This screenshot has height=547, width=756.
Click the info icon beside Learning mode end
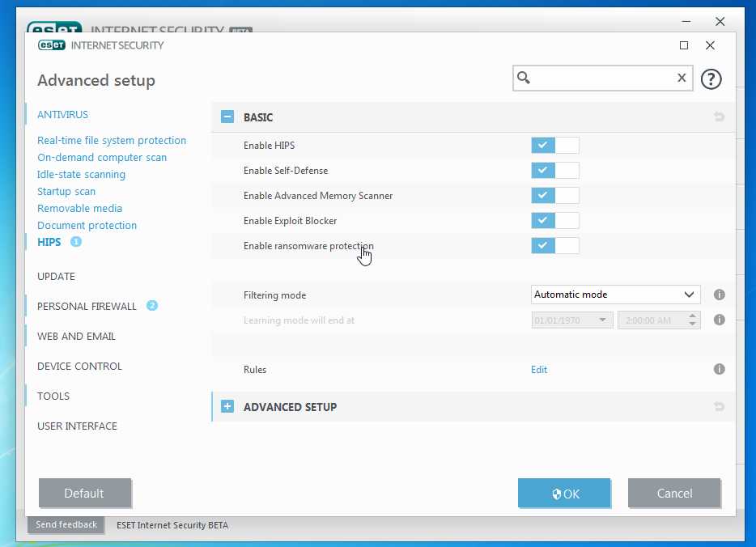click(x=719, y=320)
